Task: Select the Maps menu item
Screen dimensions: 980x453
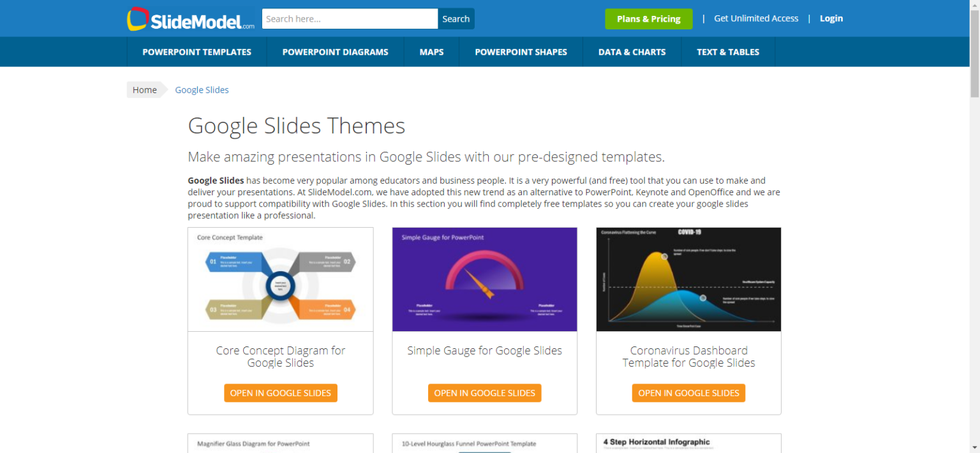Action: coord(431,52)
